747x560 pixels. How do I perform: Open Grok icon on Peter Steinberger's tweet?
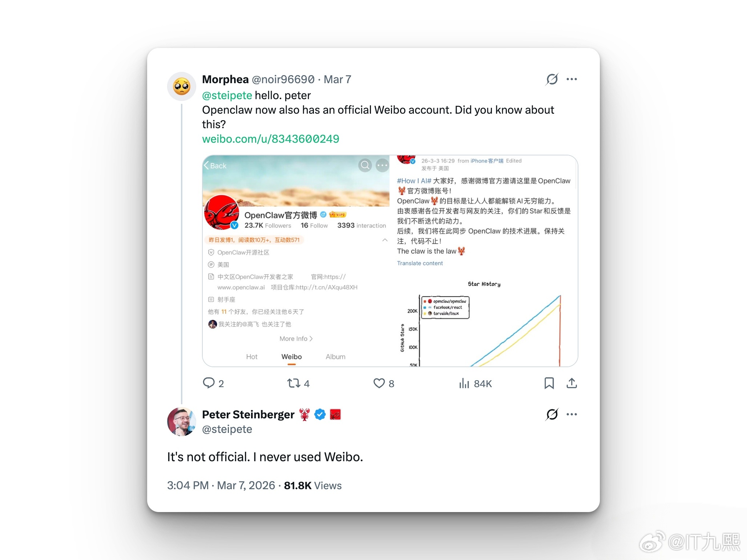[552, 414]
